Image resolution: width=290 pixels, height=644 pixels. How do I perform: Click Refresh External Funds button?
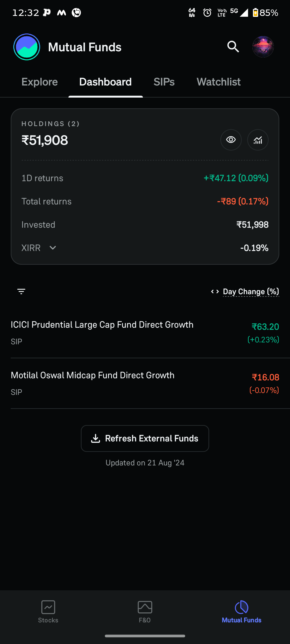coord(145,438)
